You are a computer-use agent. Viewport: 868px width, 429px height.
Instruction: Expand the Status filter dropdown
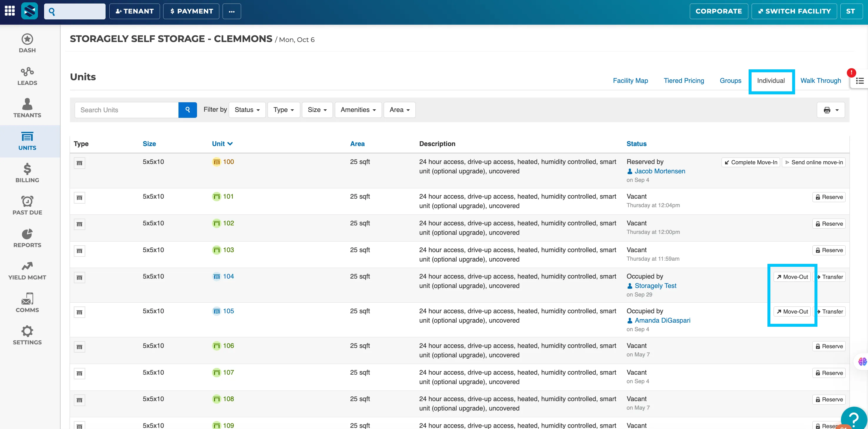[x=247, y=110]
